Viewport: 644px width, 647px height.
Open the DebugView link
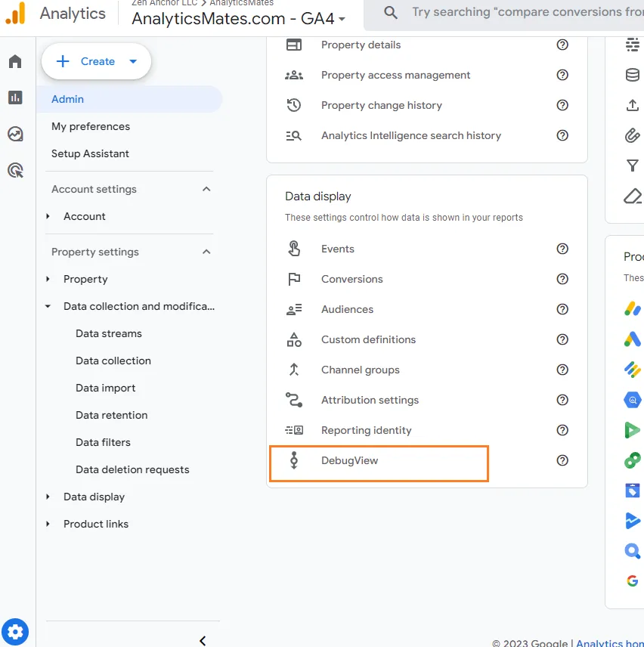[x=349, y=460]
